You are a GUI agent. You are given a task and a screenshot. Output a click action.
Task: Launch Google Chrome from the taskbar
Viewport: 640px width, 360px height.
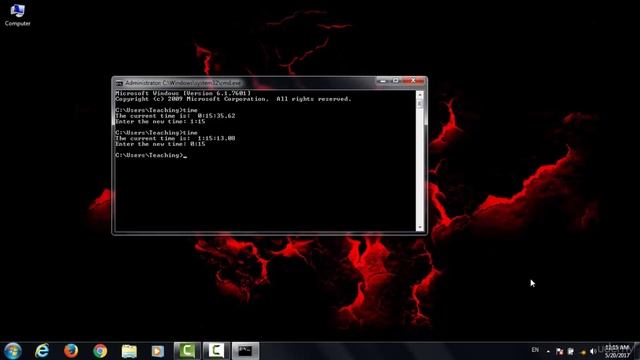[x=100, y=351]
